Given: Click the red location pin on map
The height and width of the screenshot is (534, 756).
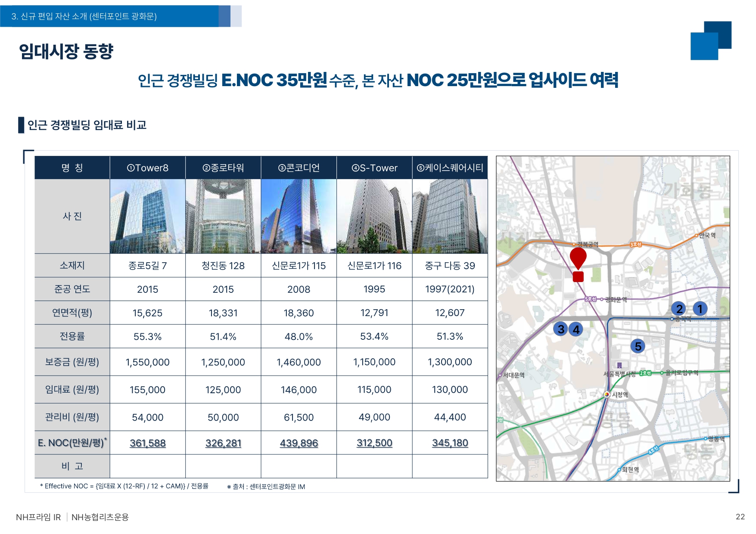Looking at the screenshot, I should click(578, 258).
